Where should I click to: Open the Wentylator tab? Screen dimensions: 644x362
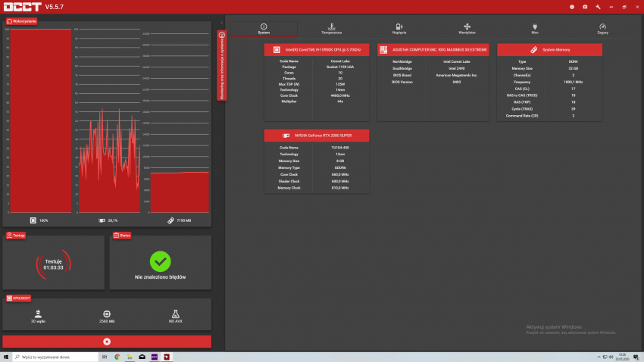(x=467, y=29)
